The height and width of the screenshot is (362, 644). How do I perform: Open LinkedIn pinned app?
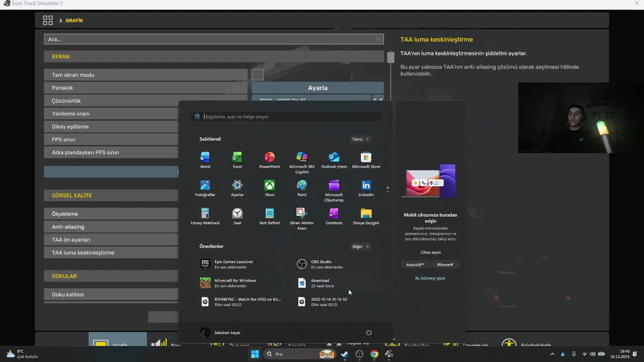click(x=366, y=188)
